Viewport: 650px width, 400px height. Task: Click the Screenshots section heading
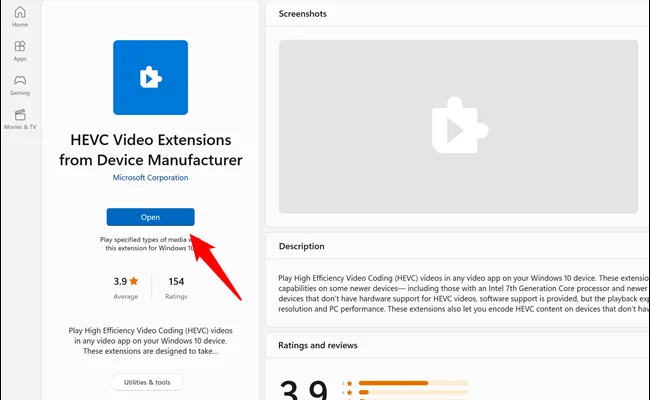coord(303,14)
